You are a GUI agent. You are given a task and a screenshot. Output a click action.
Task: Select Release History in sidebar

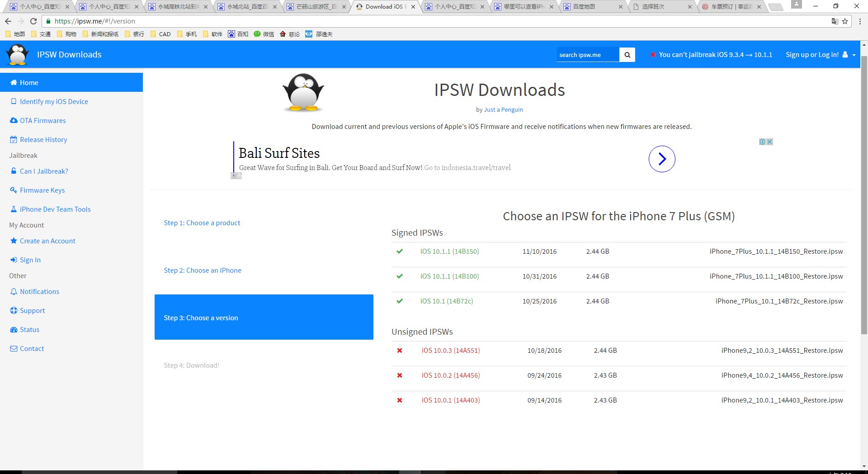click(x=43, y=140)
